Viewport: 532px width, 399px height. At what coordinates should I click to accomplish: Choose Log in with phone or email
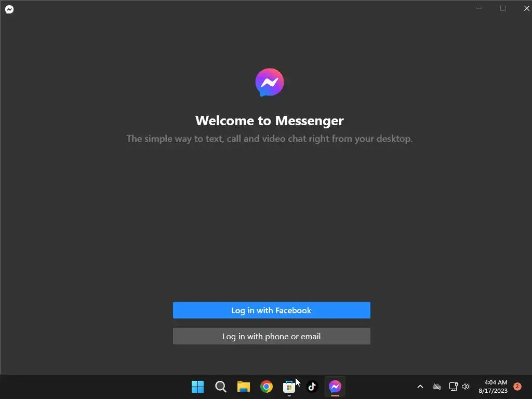pyautogui.click(x=271, y=336)
